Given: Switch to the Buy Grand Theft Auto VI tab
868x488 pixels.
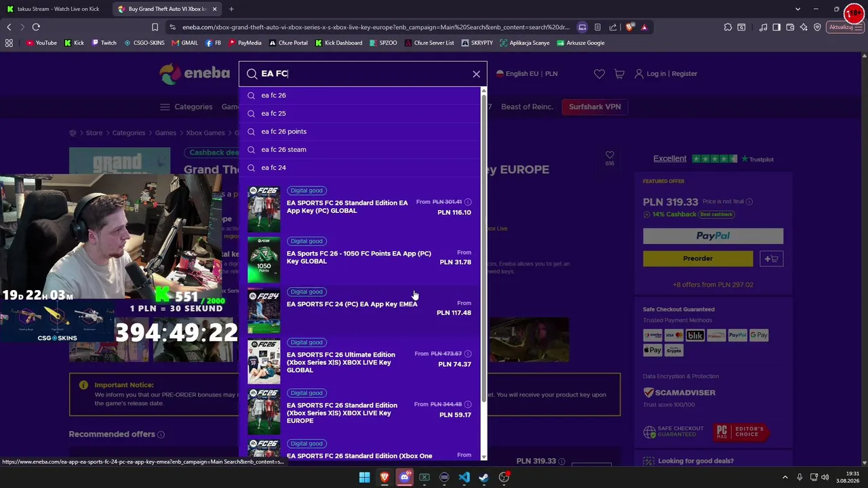Looking at the screenshot, I should [167, 9].
